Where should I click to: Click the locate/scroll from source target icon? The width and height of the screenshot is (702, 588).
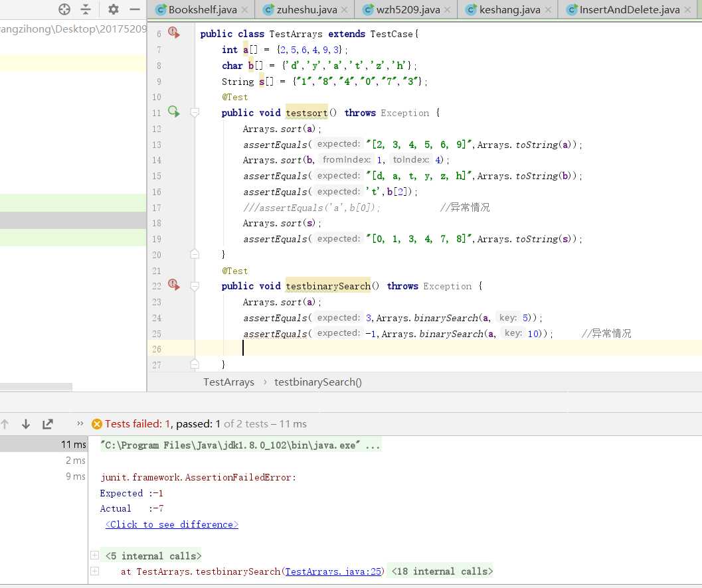[x=64, y=9]
